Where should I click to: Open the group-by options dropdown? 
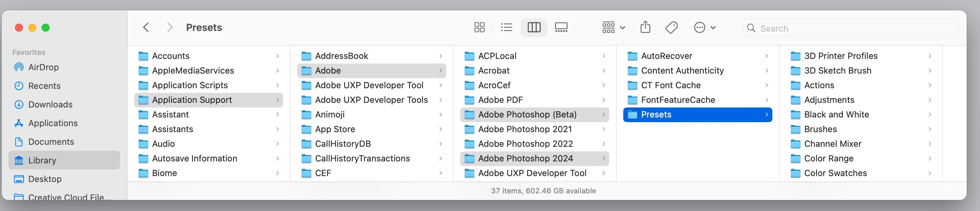[613, 27]
